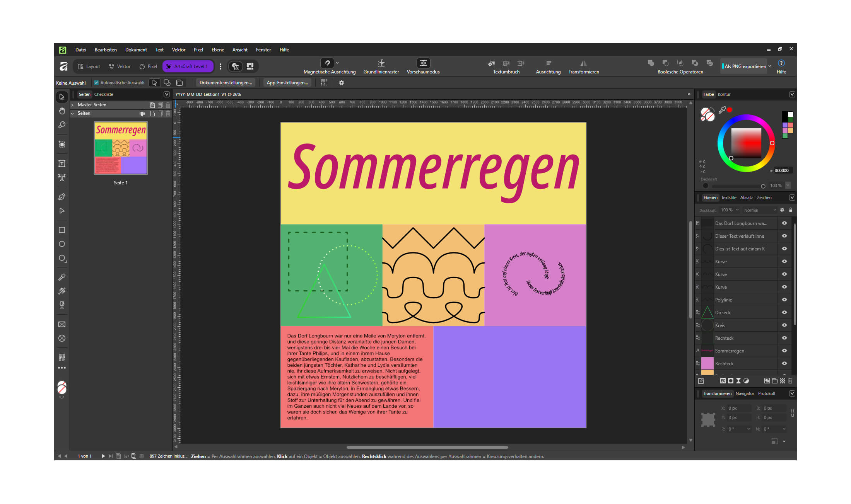Toggle Automatische Auswahl checkbox
The image size is (851, 504).
(96, 83)
